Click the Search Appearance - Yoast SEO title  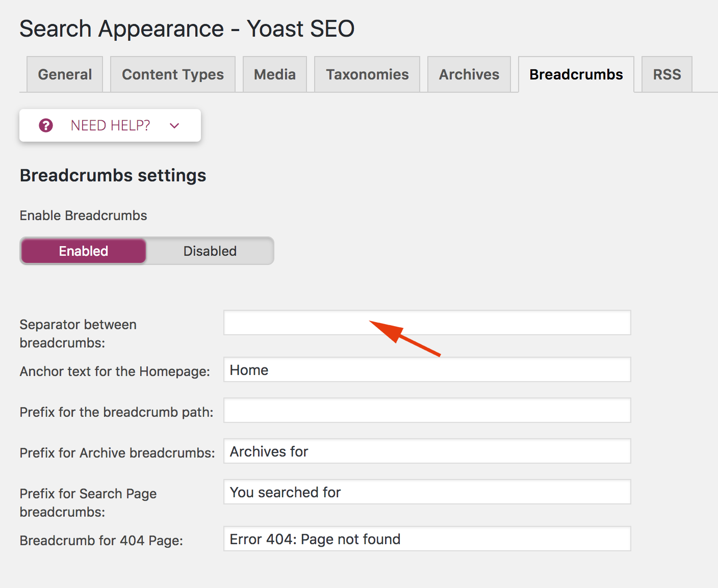(x=187, y=29)
